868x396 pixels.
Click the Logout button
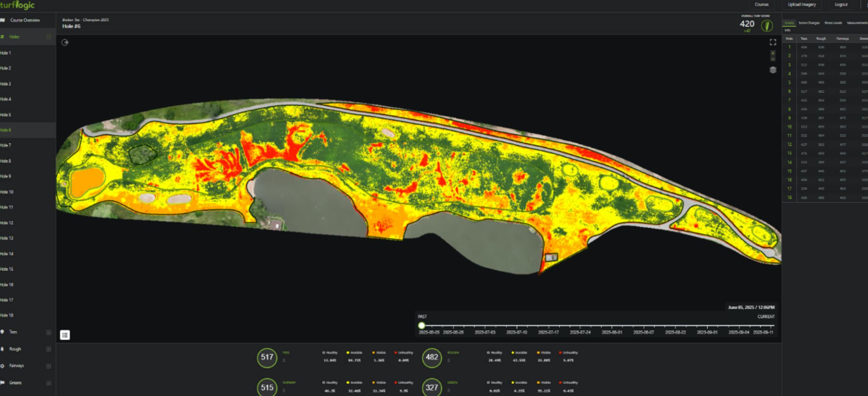(841, 5)
